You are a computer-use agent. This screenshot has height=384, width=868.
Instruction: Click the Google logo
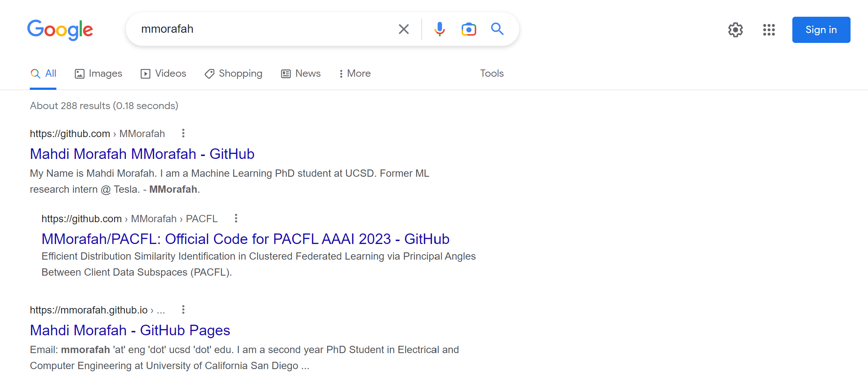[60, 29]
